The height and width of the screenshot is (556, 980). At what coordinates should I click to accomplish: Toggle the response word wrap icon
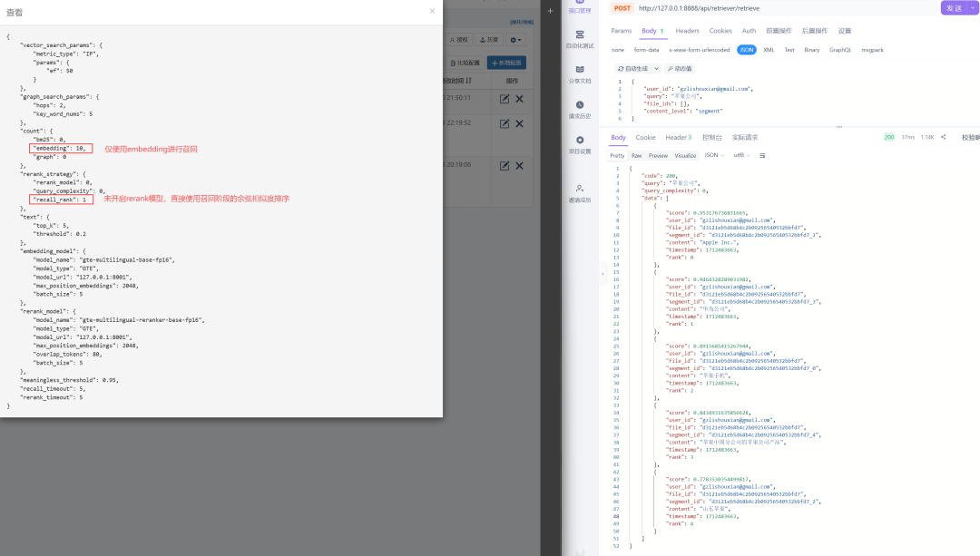[762, 156]
